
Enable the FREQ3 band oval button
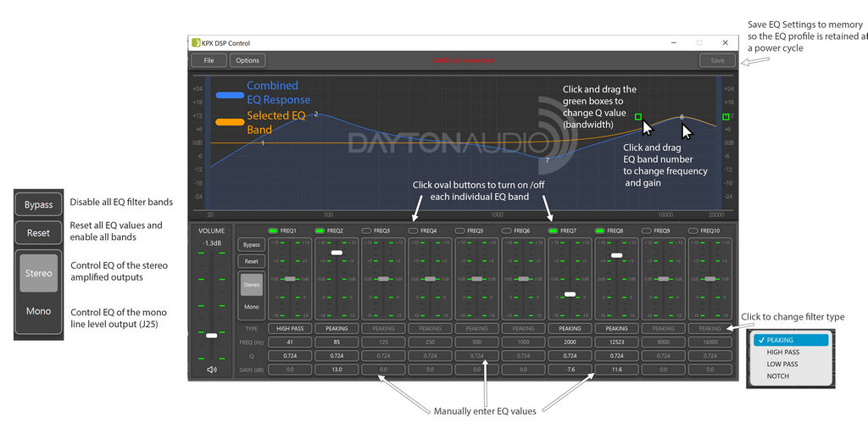(x=366, y=231)
